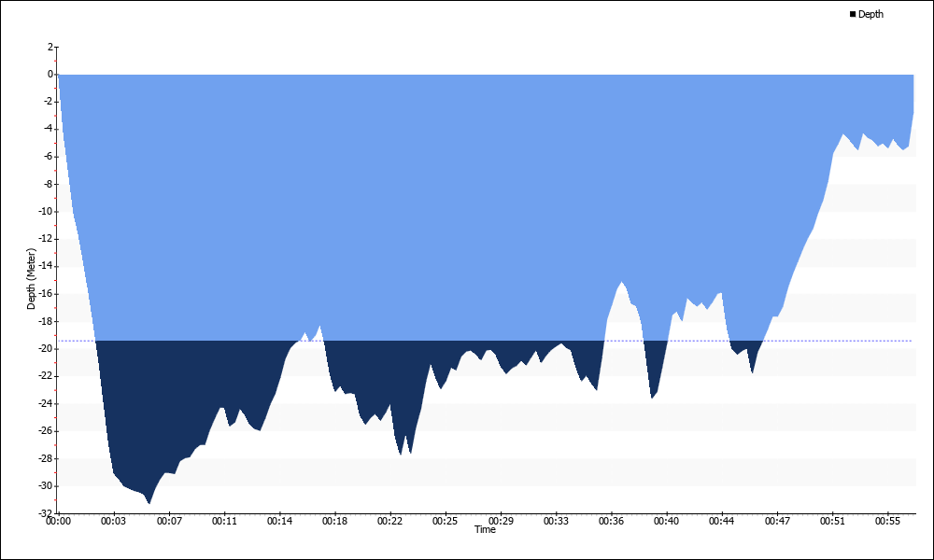The height and width of the screenshot is (560, 934).
Task: Click the -26 depth axis label
Action: pyautogui.click(x=47, y=431)
